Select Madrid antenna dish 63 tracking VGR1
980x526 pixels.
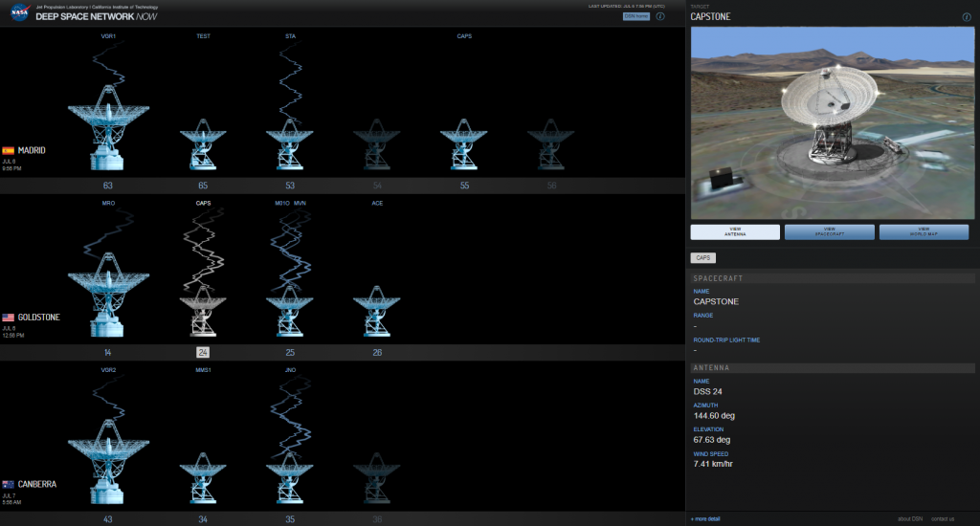[107, 129]
